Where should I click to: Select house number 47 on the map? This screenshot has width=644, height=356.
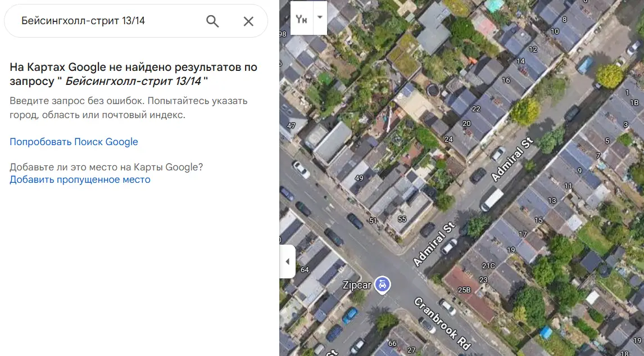pos(291,125)
